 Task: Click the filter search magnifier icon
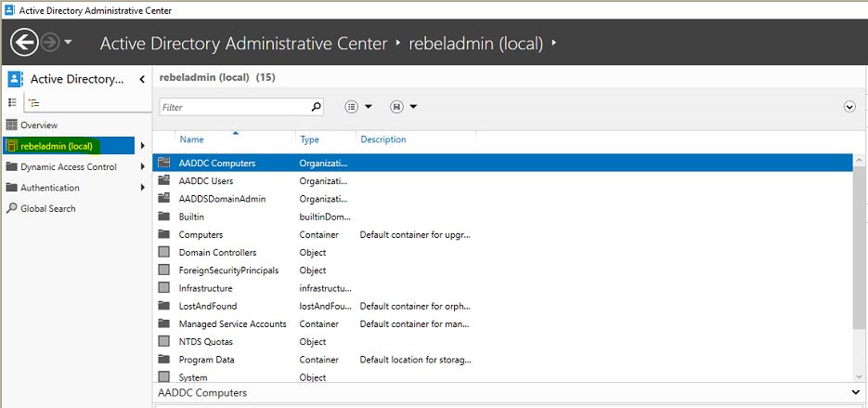point(316,107)
